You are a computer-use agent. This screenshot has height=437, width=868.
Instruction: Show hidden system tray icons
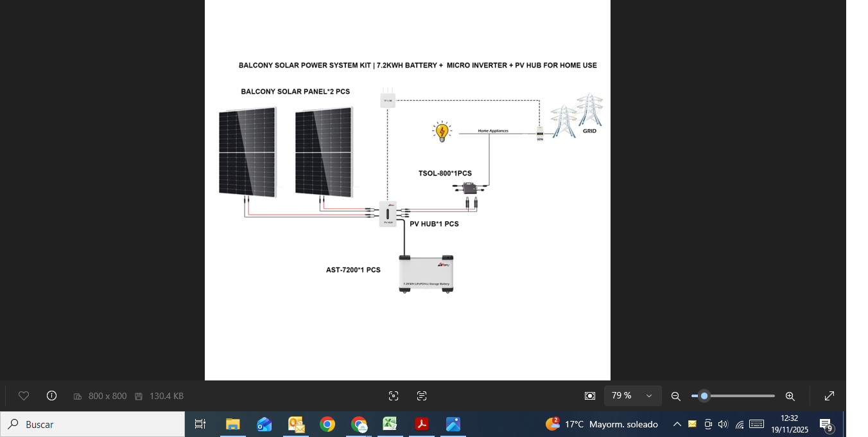[x=677, y=424]
